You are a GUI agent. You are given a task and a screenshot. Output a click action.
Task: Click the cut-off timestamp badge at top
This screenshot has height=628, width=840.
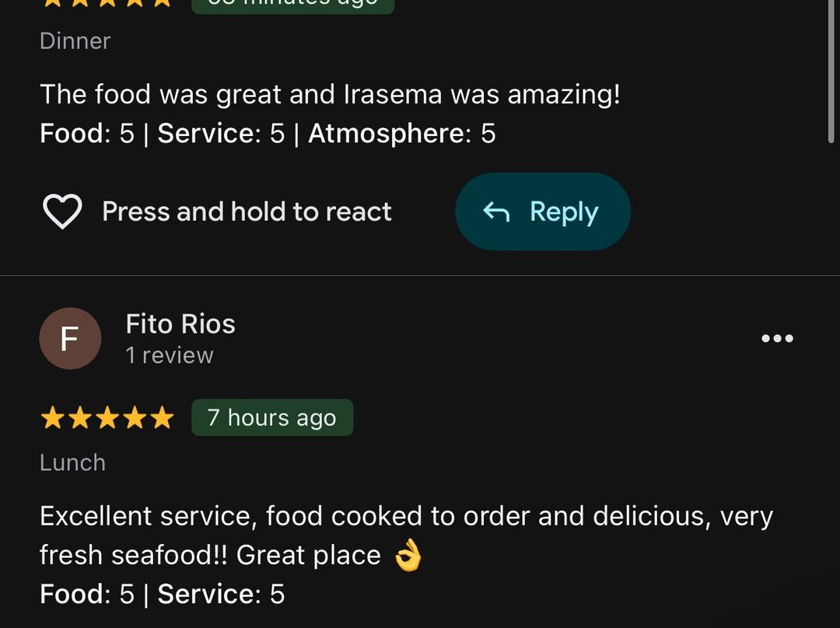(x=292, y=4)
